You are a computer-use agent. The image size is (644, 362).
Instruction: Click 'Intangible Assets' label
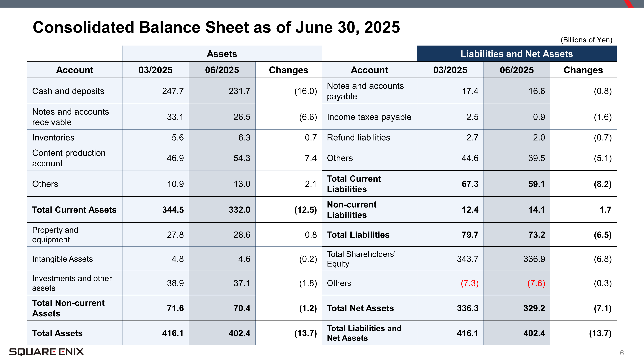pyautogui.click(x=62, y=259)
